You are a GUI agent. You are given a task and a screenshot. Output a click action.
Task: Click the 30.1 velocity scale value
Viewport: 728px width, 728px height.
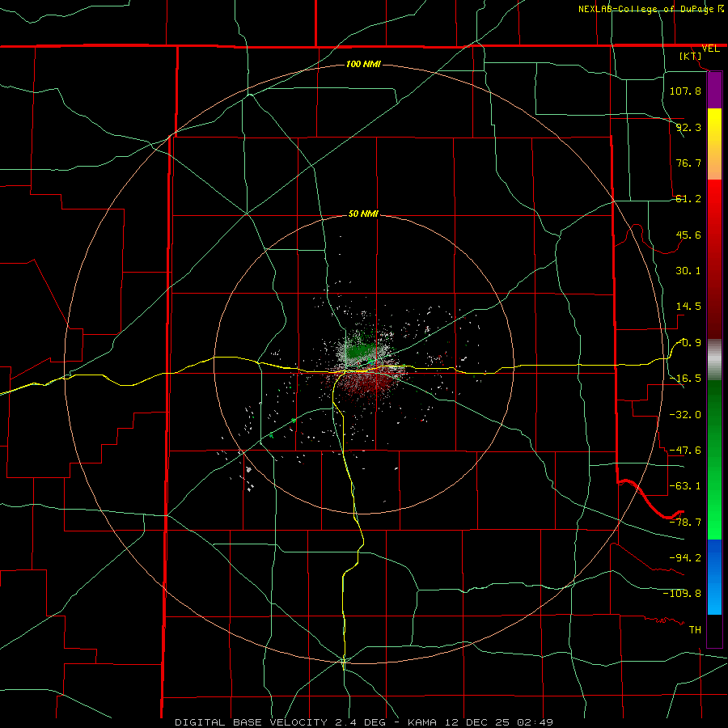pyautogui.click(x=688, y=271)
